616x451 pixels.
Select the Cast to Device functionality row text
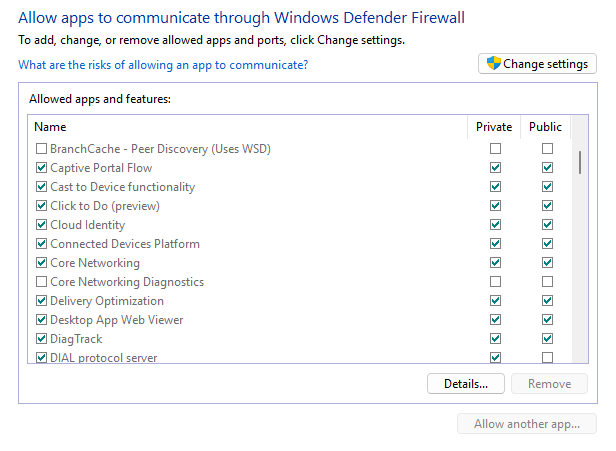(x=123, y=187)
